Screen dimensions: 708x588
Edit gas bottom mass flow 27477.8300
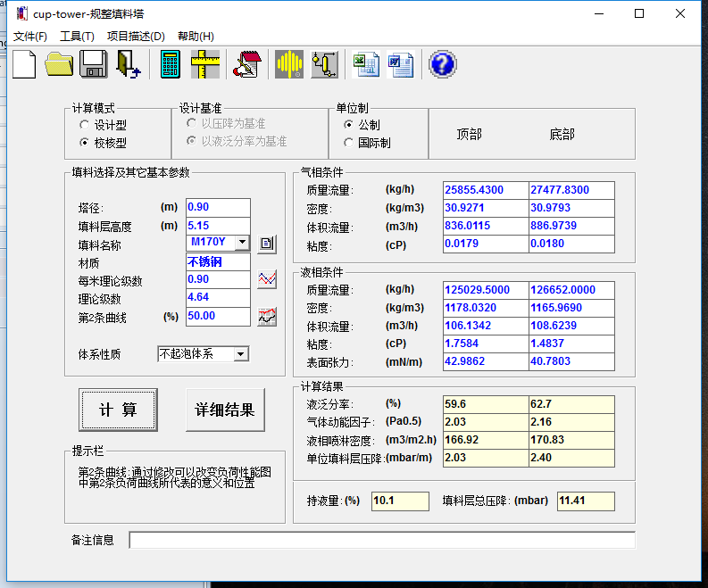point(571,190)
